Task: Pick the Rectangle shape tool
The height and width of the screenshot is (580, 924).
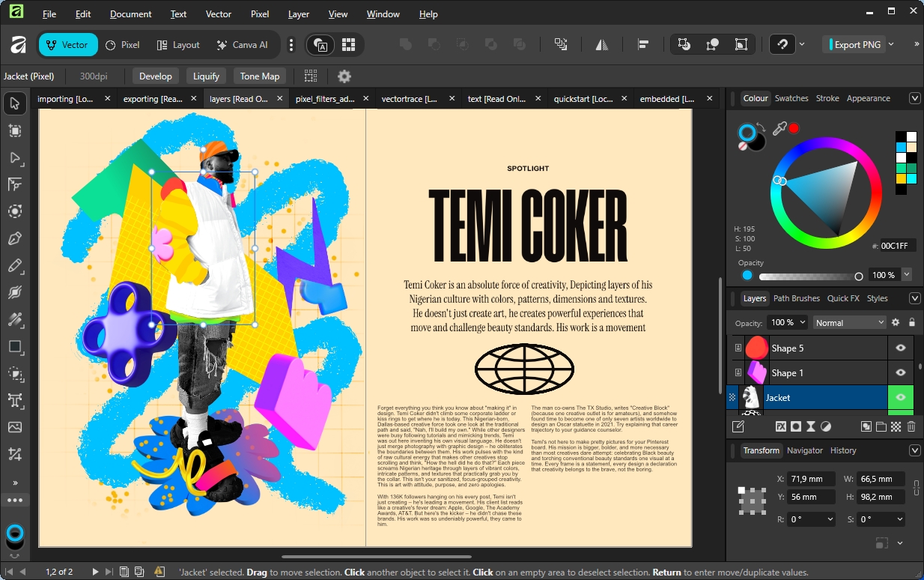Action: coord(14,346)
